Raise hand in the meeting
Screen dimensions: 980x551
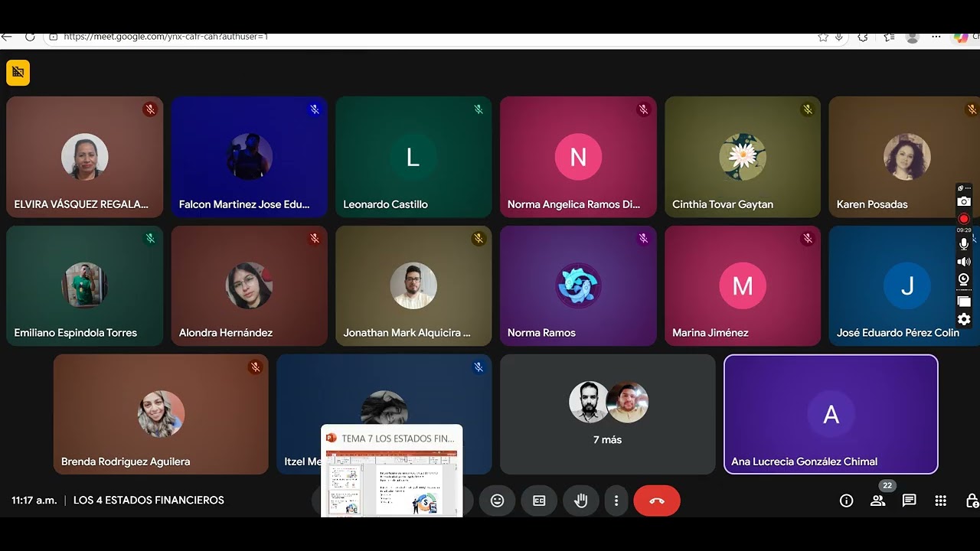581,500
